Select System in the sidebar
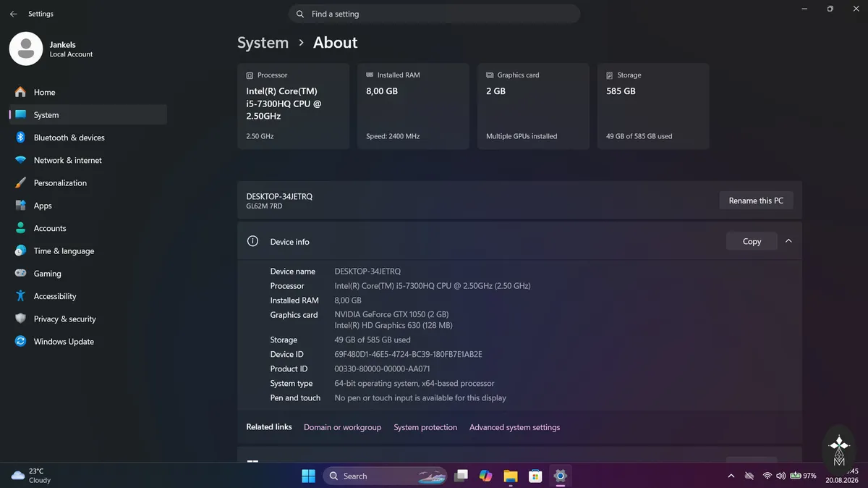Screen dimensions: 868x488 [88, 114]
